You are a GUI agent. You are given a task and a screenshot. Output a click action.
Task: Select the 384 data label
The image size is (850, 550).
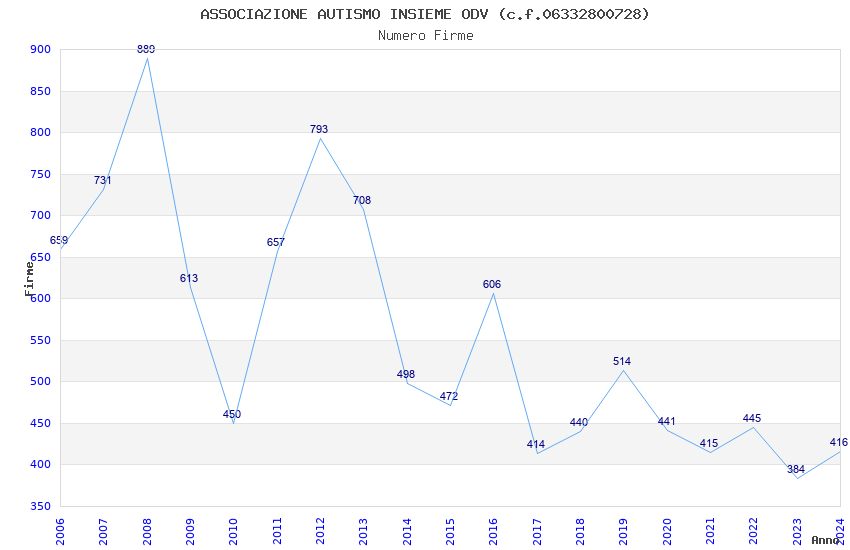point(796,469)
